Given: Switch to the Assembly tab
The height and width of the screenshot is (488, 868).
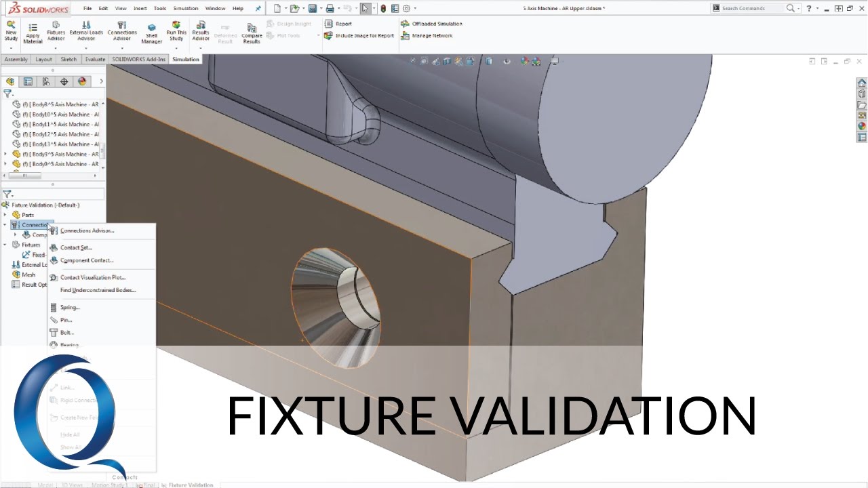Looking at the screenshot, I should coord(16,60).
